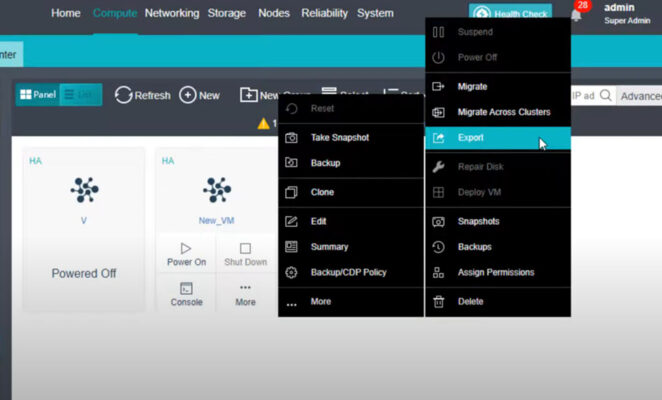Image resolution: width=662 pixels, height=400 pixels.
Task: Choose Migrate Across Clusters
Action: pos(498,112)
